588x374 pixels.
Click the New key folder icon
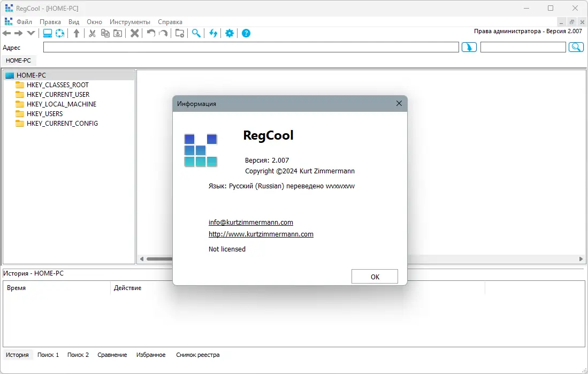[x=180, y=33]
